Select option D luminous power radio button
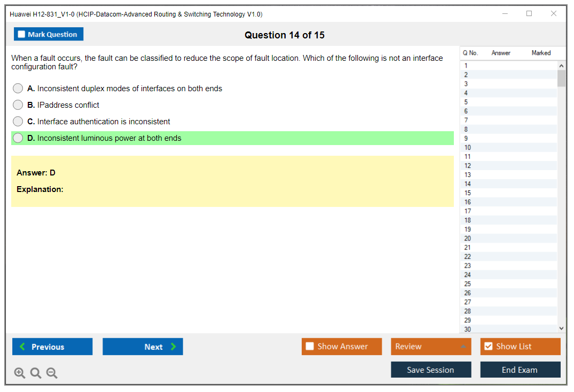This screenshot has height=392, width=574. pos(18,138)
